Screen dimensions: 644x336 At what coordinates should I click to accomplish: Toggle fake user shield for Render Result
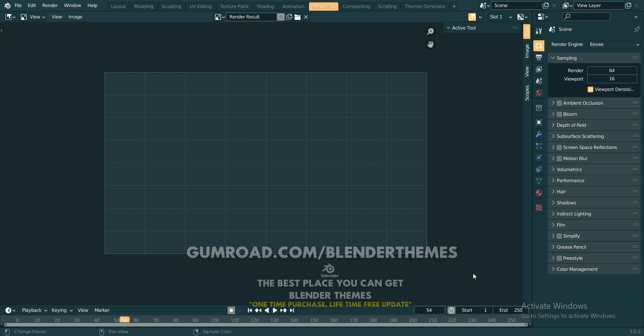pyautogui.click(x=281, y=17)
